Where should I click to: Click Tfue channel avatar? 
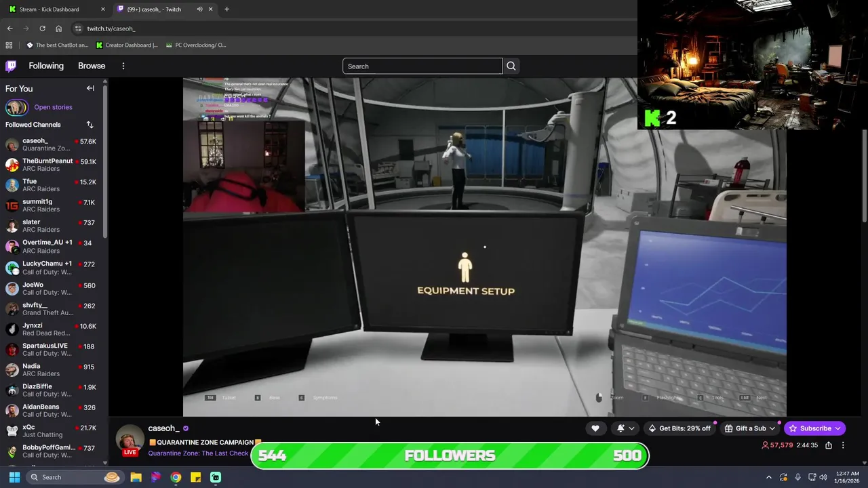(12, 185)
